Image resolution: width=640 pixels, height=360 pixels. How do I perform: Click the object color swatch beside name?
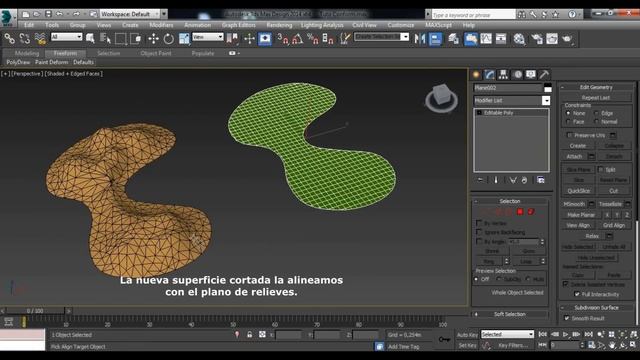tap(547, 88)
